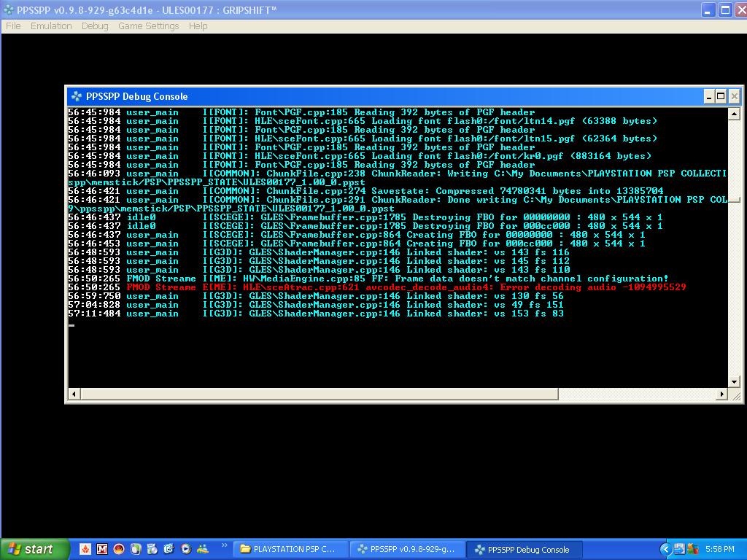Click the Debug Console title bar icon
Screen dimensions: 747x560
(77, 96)
